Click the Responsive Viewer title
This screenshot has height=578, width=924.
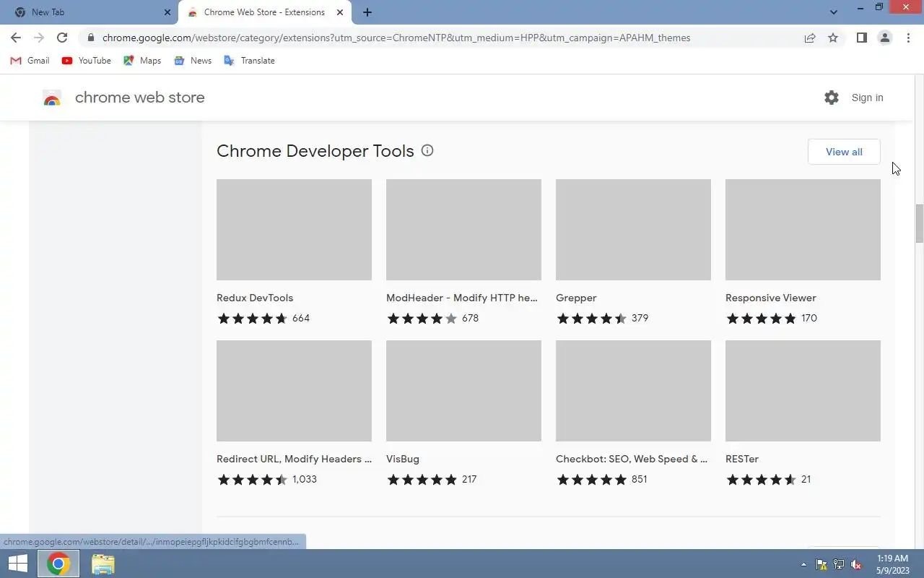(771, 298)
